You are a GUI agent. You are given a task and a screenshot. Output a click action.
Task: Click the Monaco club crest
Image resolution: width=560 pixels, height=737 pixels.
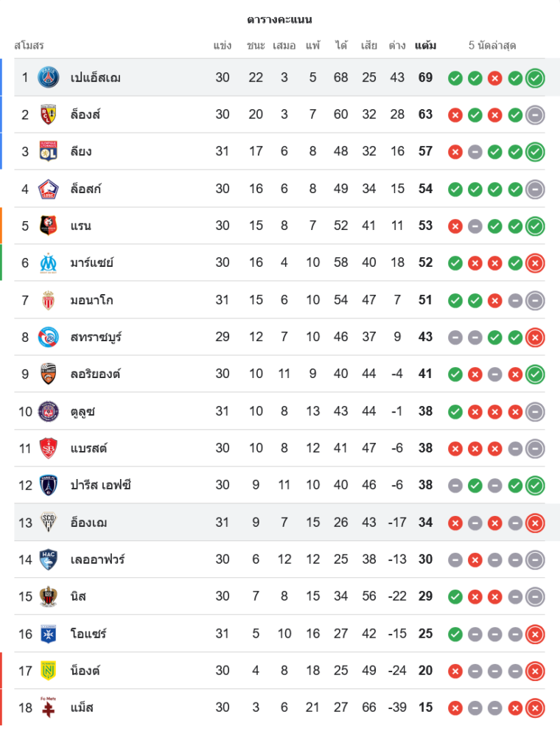tap(49, 300)
